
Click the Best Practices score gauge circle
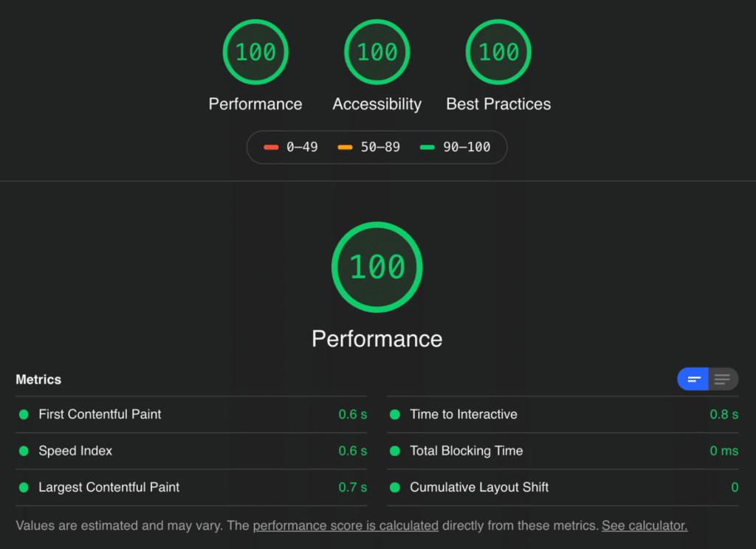tap(499, 52)
